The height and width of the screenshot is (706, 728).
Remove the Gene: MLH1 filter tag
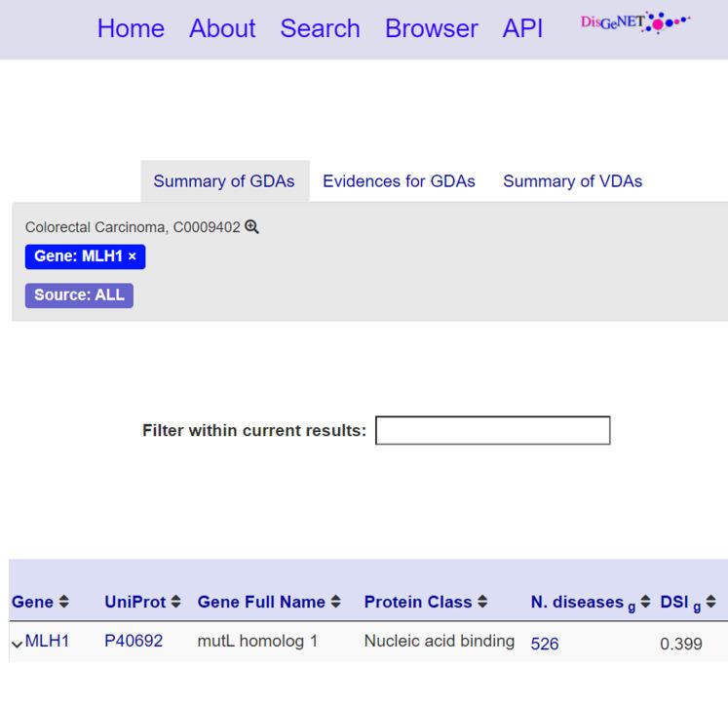click(133, 256)
